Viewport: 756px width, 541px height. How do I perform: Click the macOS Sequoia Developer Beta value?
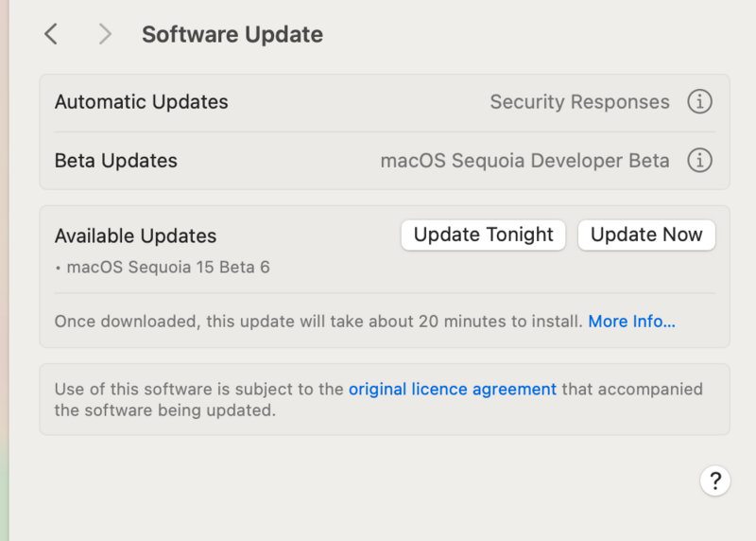524,161
